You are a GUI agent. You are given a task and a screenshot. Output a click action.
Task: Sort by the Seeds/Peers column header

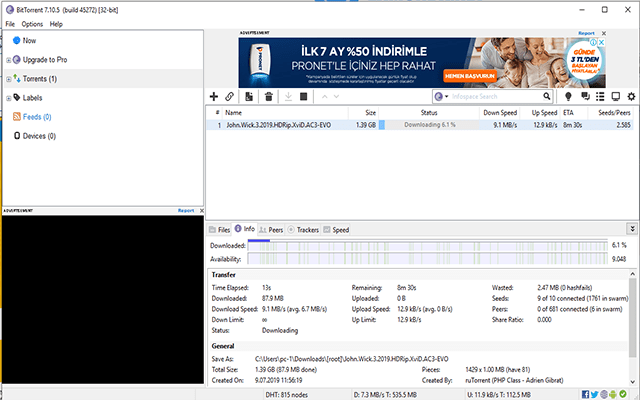tap(611, 113)
